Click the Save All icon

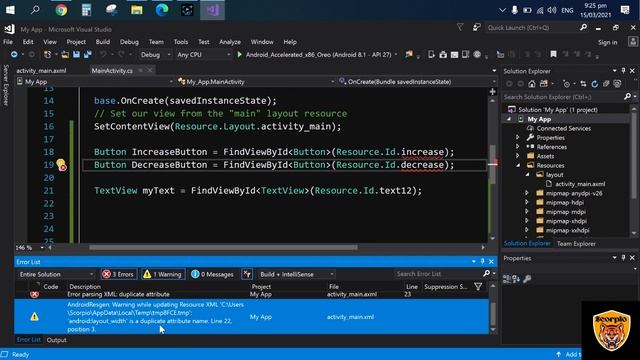point(87,54)
